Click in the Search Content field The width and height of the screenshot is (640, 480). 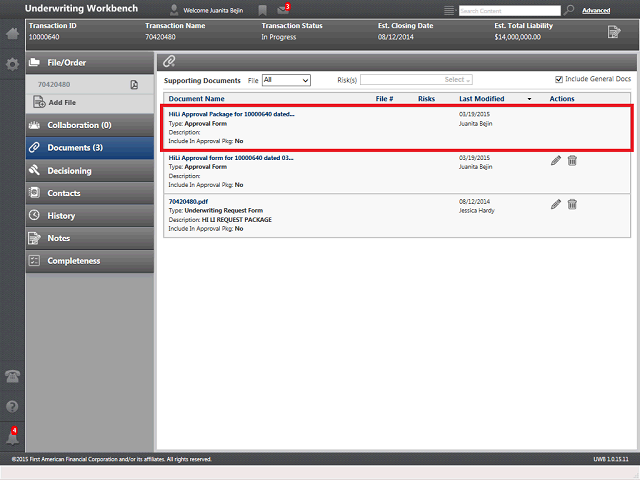[x=510, y=11]
